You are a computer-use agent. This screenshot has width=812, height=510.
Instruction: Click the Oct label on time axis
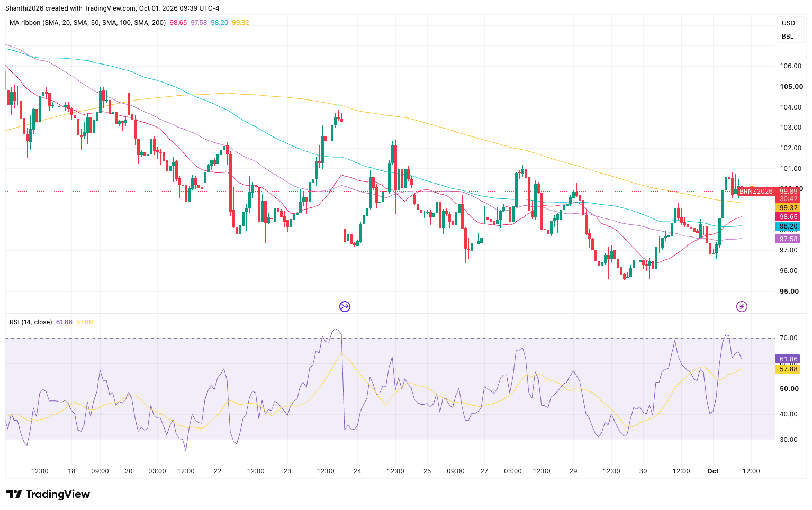[713, 471]
